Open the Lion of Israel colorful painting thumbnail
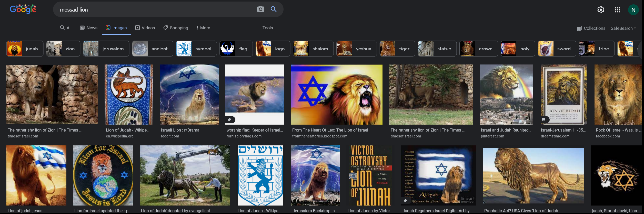Image resolution: width=644 pixels, height=214 pixels. pyautogui.click(x=337, y=95)
